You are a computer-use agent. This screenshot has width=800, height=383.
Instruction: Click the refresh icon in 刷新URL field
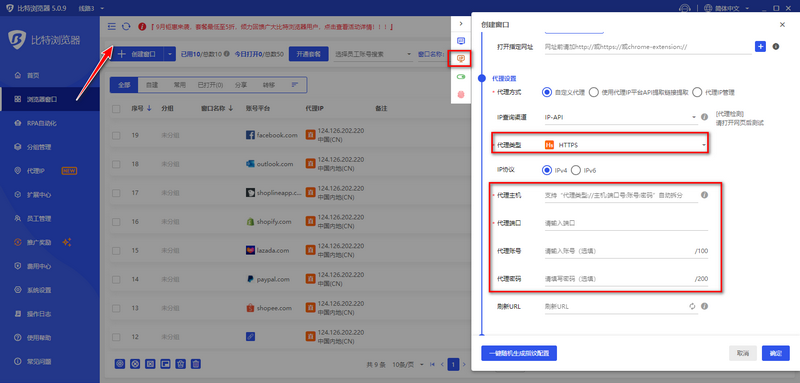click(692, 307)
